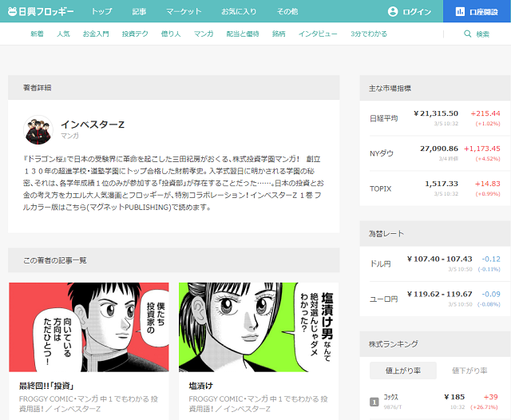This screenshot has height=420, width=511.
Task: Click the 口座開設 button
Action: tap(477, 11)
